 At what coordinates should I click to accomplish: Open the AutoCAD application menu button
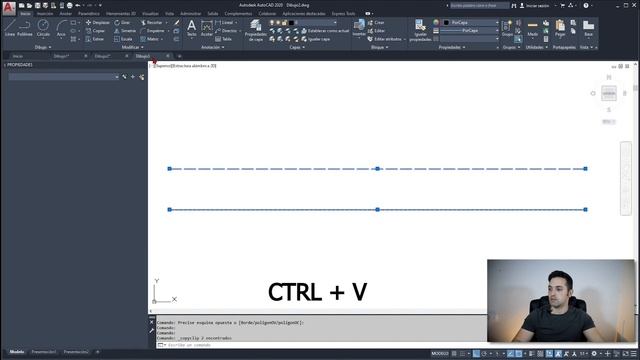click(9, 8)
